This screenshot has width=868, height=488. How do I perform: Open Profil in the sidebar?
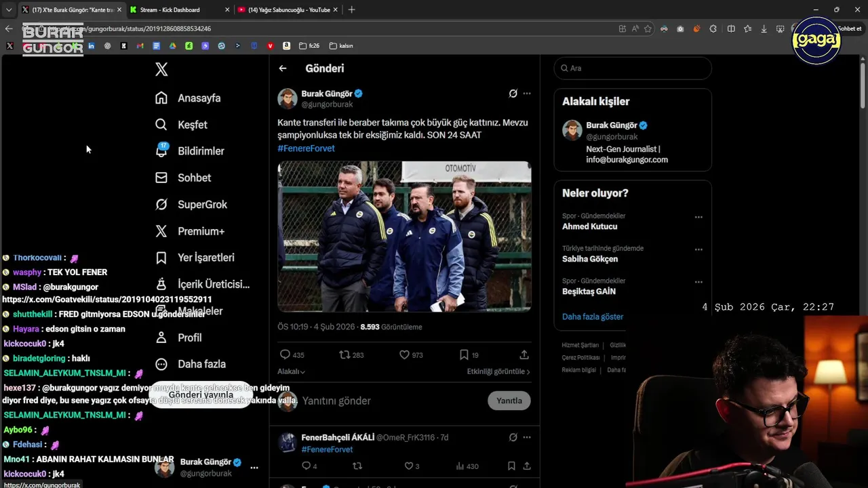[x=180, y=338]
